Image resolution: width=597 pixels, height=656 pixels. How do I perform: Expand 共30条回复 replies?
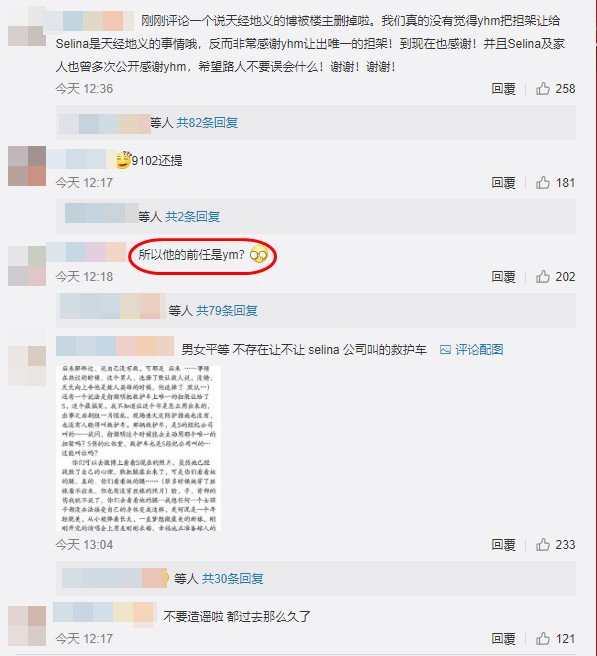[x=232, y=579]
